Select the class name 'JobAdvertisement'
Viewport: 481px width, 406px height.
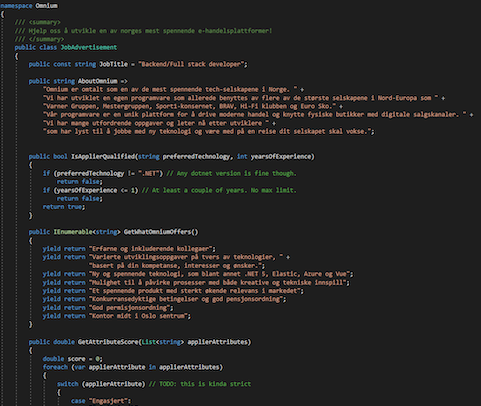[x=89, y=47]
